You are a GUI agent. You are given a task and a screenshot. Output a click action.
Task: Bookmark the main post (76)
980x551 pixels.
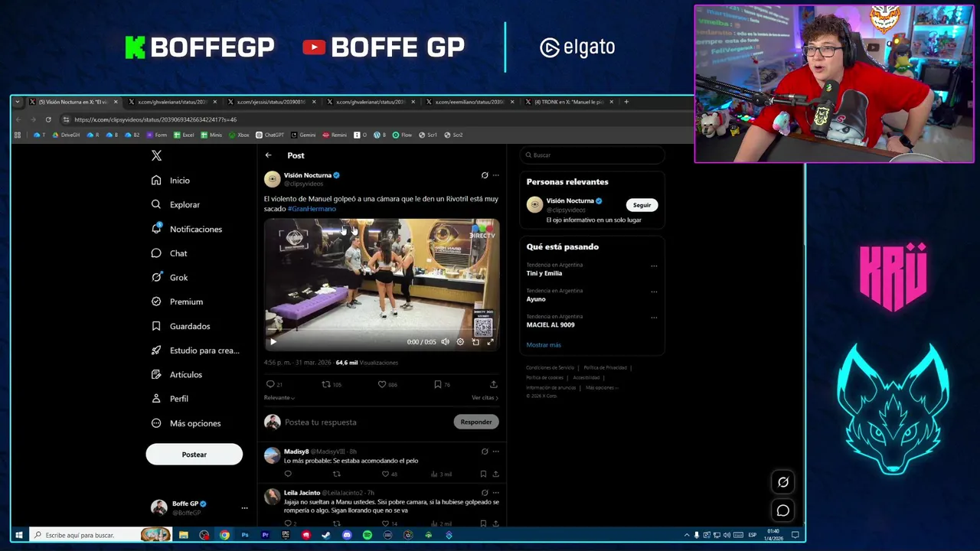442,384
